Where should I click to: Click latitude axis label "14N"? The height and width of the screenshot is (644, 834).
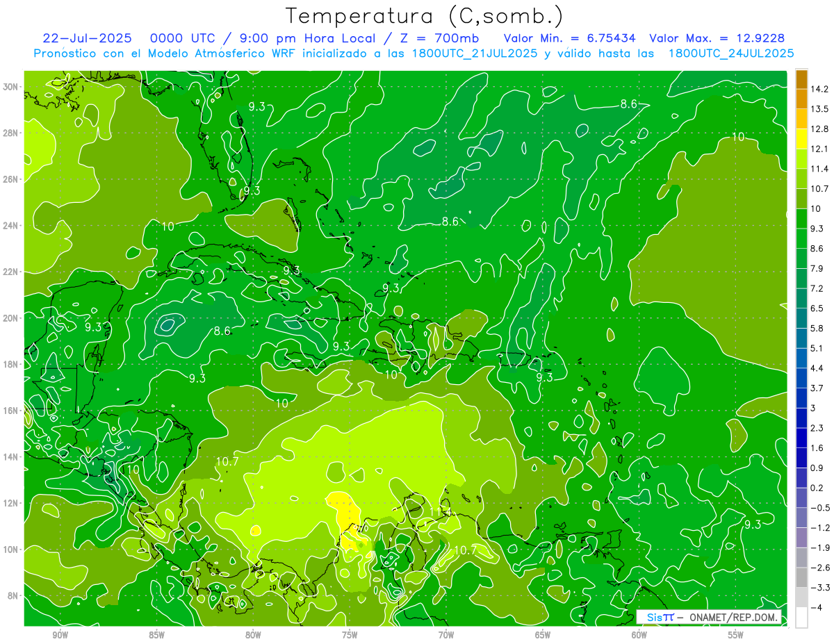pos(11,457)
